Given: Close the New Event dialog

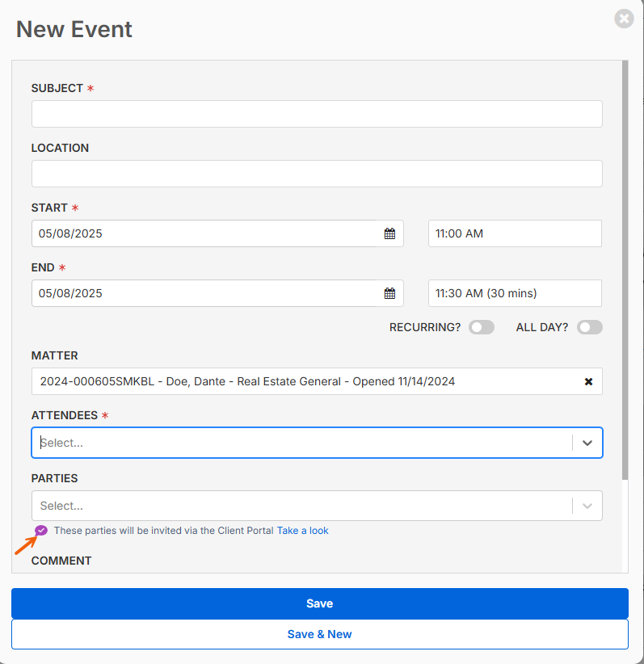Looking at the screenshot, I should [624, 19].
